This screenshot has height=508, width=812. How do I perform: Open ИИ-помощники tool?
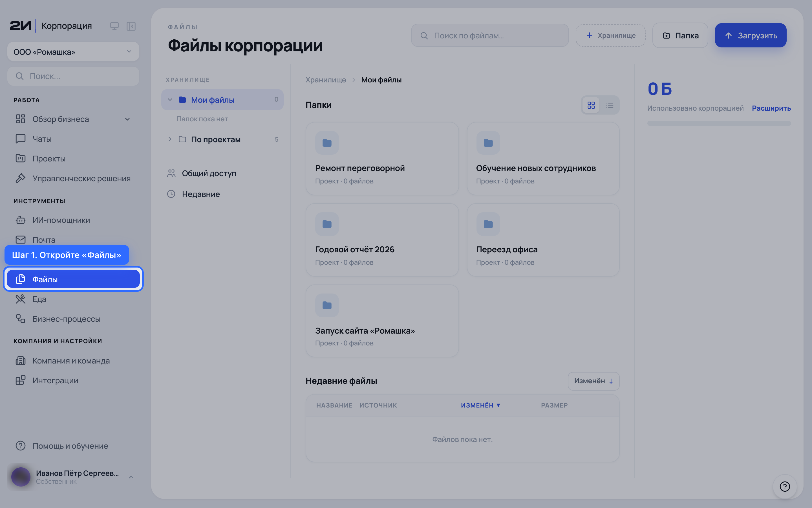click(x=73, y=220)
